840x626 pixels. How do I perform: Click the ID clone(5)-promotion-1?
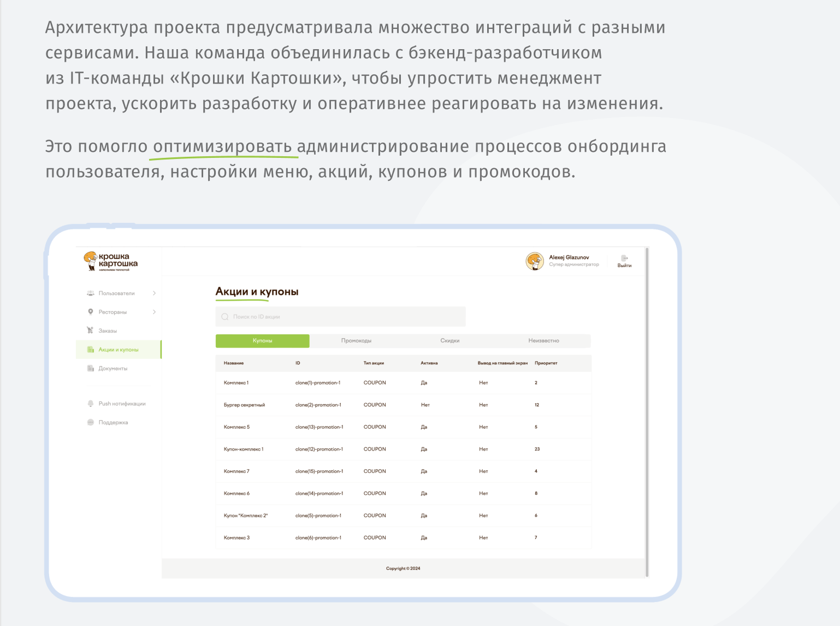[318, 516]
